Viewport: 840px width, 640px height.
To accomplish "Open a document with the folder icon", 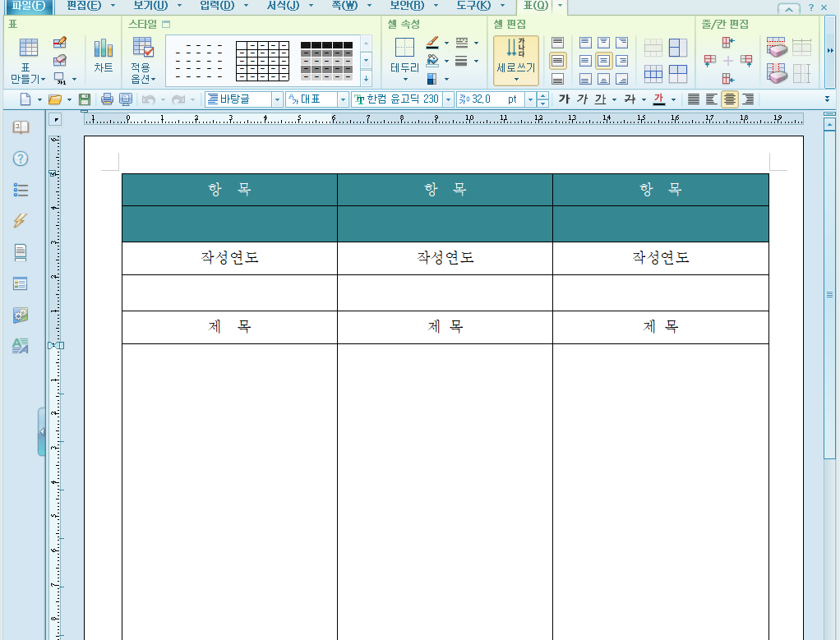I will point(55,99).
